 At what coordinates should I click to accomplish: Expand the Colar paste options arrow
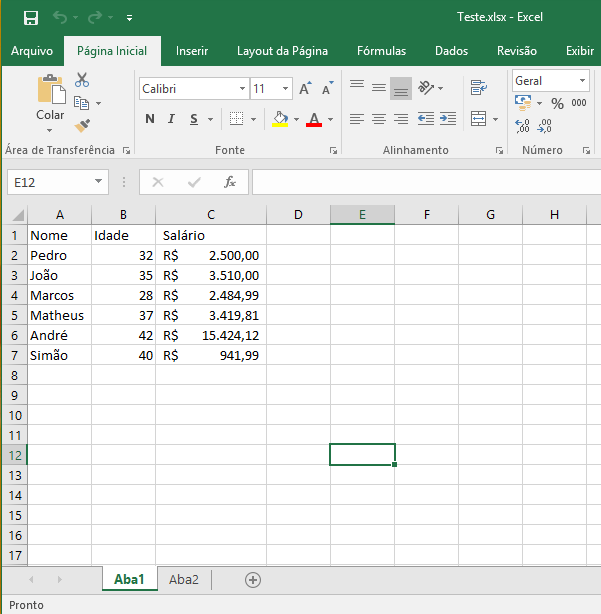point(50,130)
